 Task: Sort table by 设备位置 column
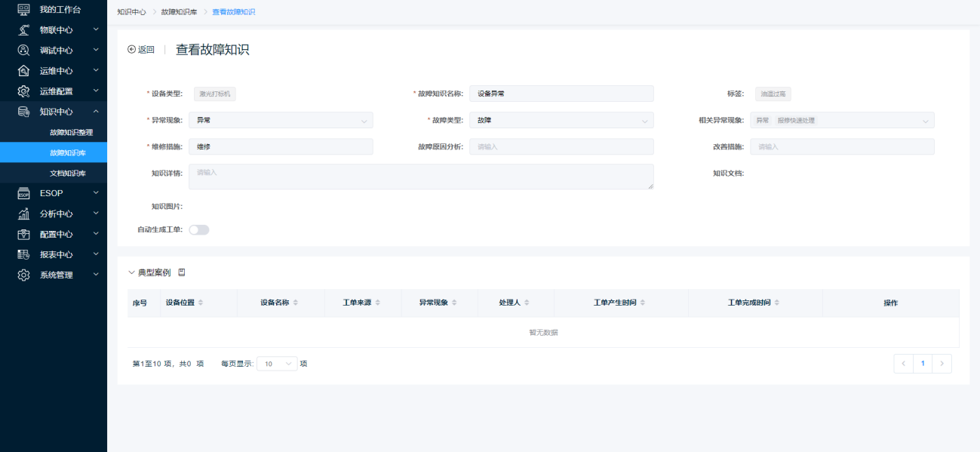pyautogui.click(x=201, y=303)
